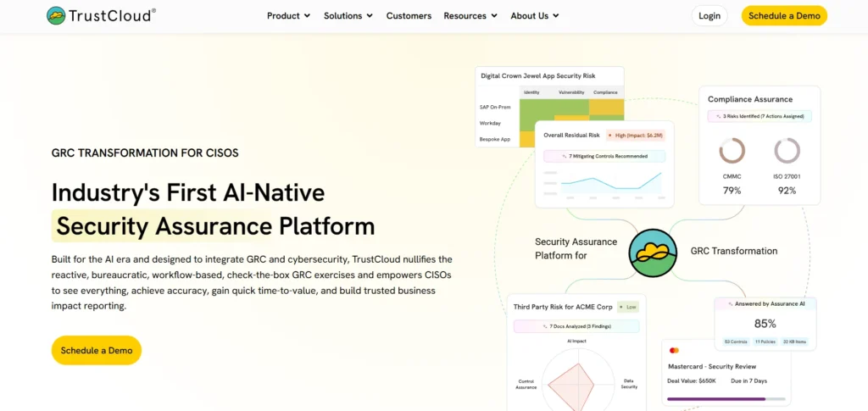Click 3 Risks Identified (7 Actions Assigned) tag
Viewport: 868px width, 411px height.
(759, 117)
